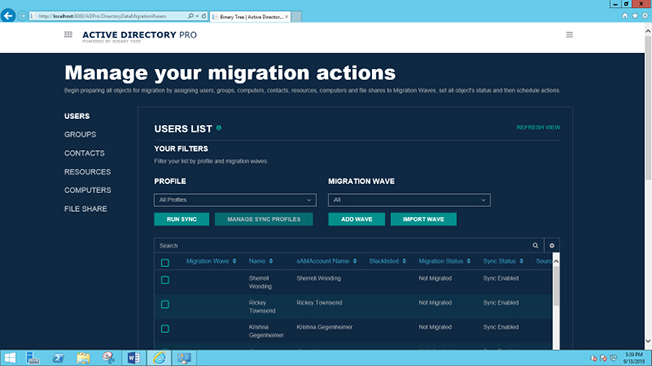Select Resources in the side menu
The width and height of the screenshot is (652, 366).
(87, 172)
